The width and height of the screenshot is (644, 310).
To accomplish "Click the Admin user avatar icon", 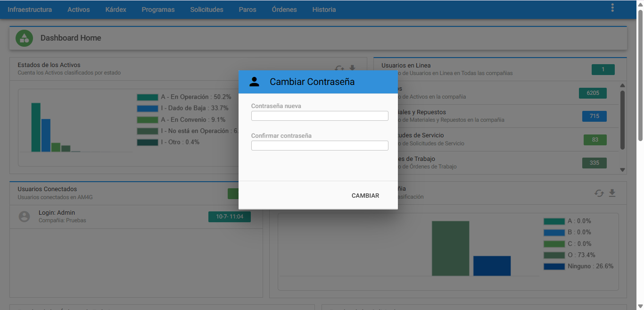I will pos(24,217).
